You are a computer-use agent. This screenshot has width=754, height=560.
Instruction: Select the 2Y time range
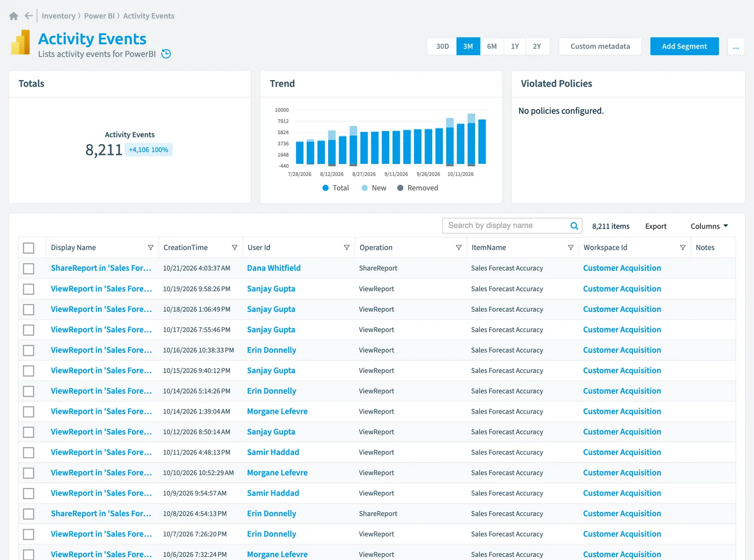click(x=537, y=46)
